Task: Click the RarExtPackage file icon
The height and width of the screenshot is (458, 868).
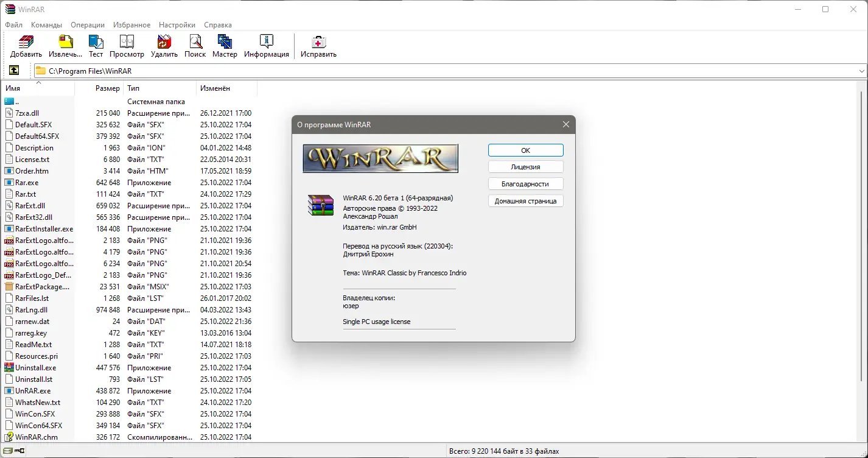Action: pyautogui.click(x=9, y=286)
